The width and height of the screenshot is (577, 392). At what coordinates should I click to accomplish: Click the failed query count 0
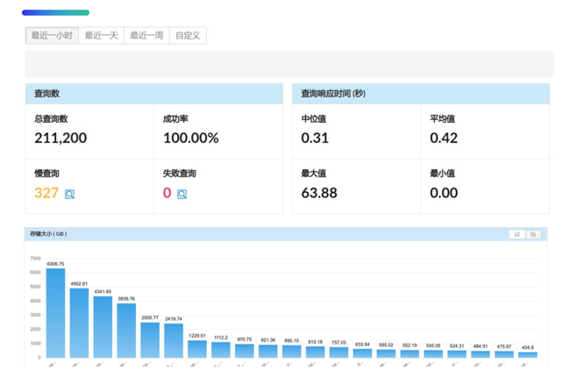tap(167, 193)
